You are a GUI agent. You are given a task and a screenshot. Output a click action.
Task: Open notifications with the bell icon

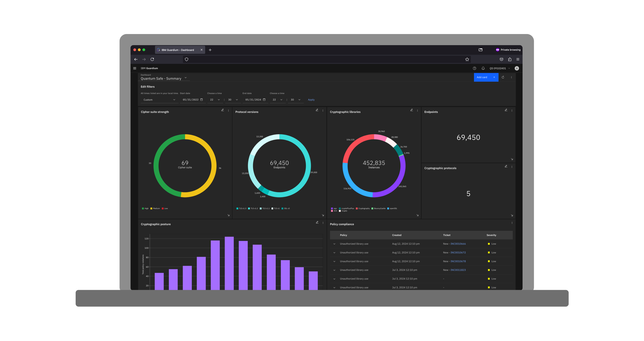483,68
